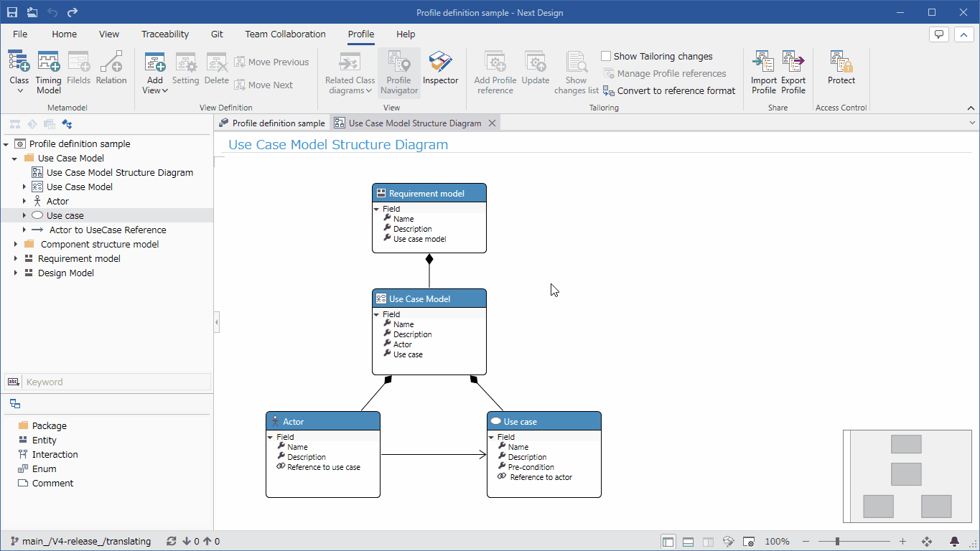This screenshot has height=551, width=980.
Task: Toggle the navigator pane layout button
Action: point(668,542)
